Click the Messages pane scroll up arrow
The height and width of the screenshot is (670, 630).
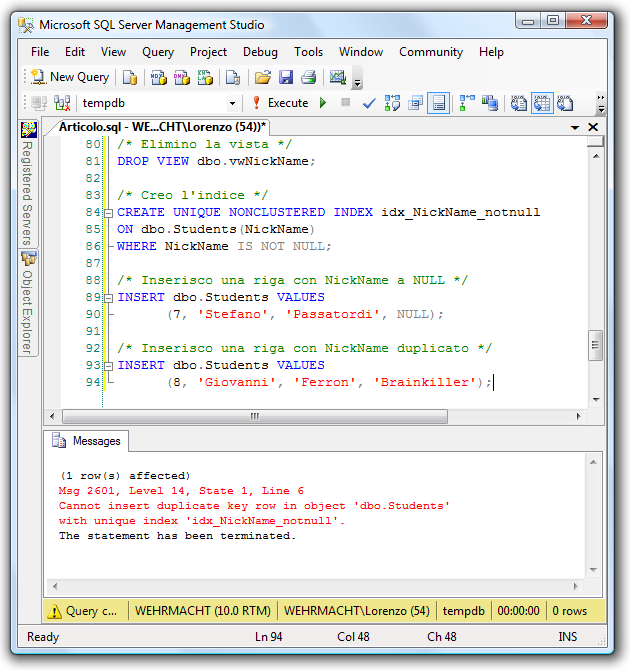coord(593,462)
